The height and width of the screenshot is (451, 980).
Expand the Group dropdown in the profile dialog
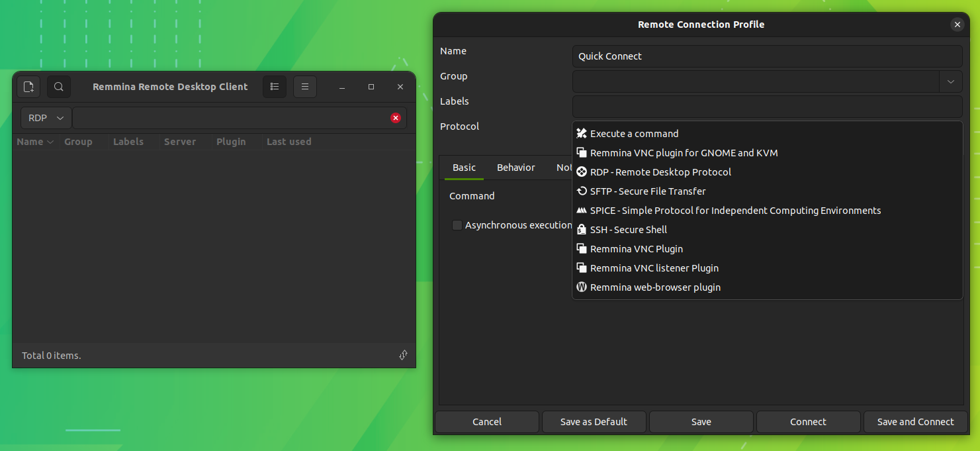951,81
